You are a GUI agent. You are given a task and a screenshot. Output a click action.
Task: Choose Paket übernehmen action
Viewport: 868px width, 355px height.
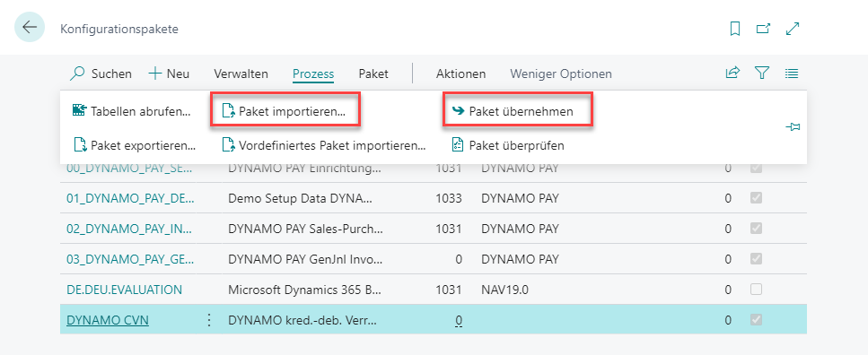pyautogui.click(x=513, y=111)
